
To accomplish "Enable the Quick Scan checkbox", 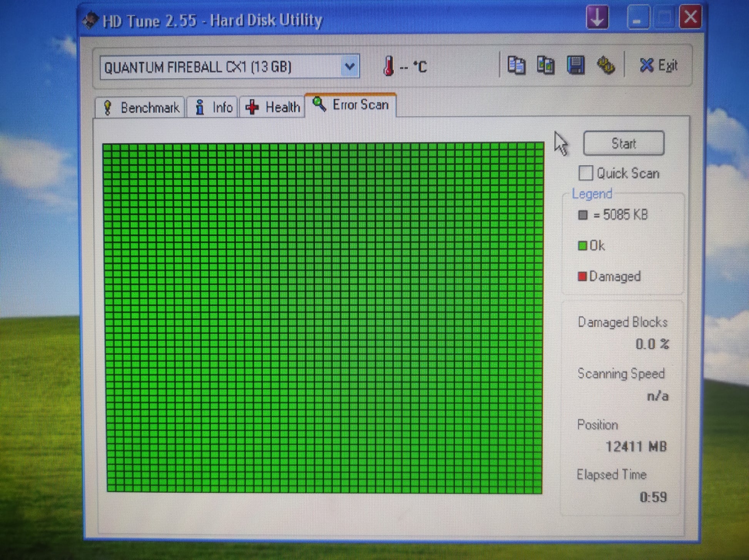I will [585, 173].
